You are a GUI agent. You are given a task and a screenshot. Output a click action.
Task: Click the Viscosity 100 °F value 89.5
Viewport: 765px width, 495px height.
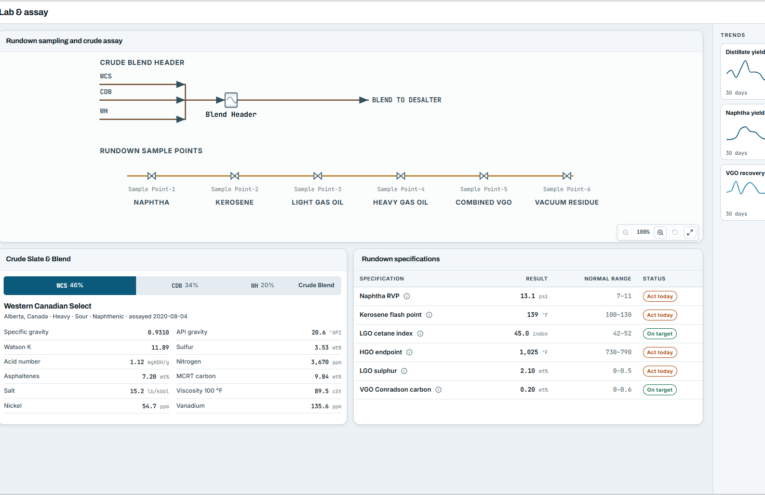pos(322,391)
